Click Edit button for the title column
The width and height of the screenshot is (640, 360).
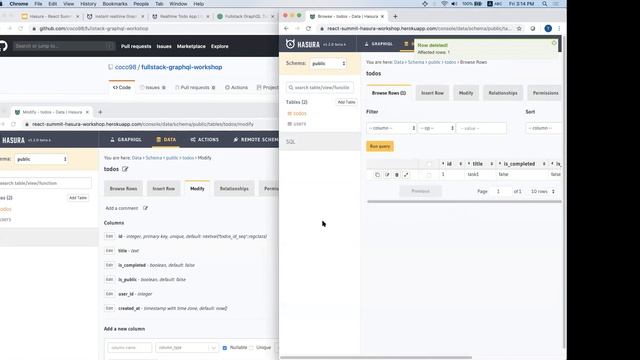pos(109,251)
